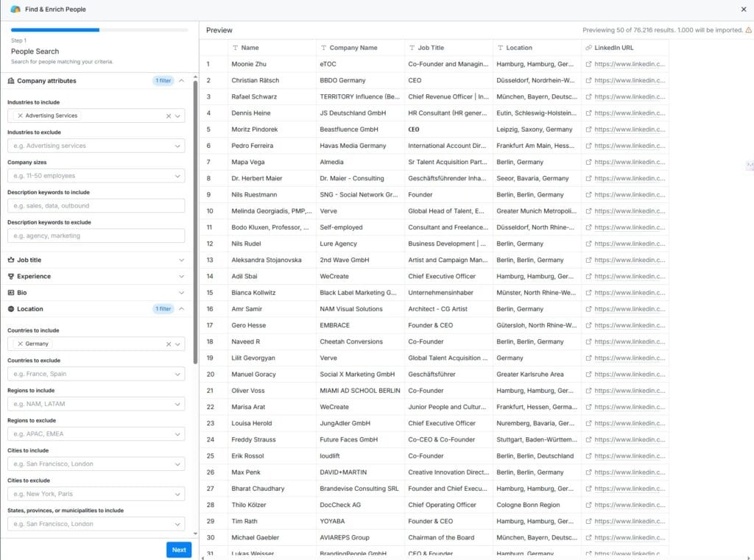Viewport: 754px width, 560px height.
Task: Open the Industries to include dropdown arrow
Action: point(177,116)
